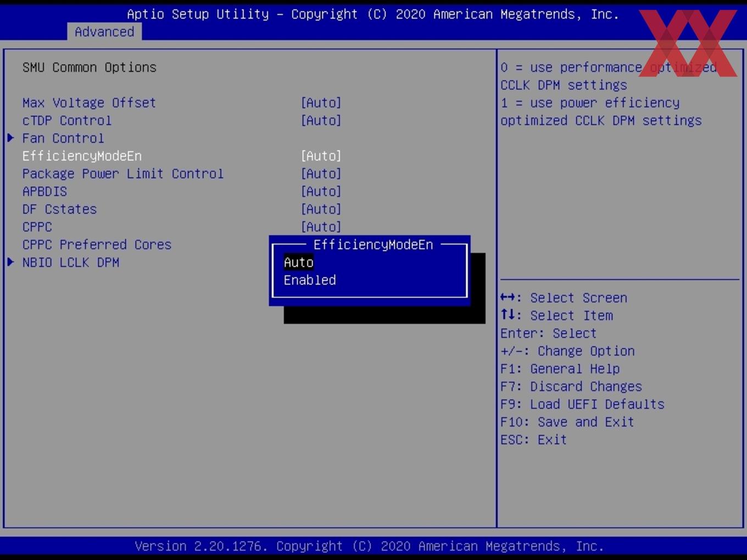747x560 pixels.
Task: Open the Package Power Limit Control [Auto] value
Action: point(321,173)
